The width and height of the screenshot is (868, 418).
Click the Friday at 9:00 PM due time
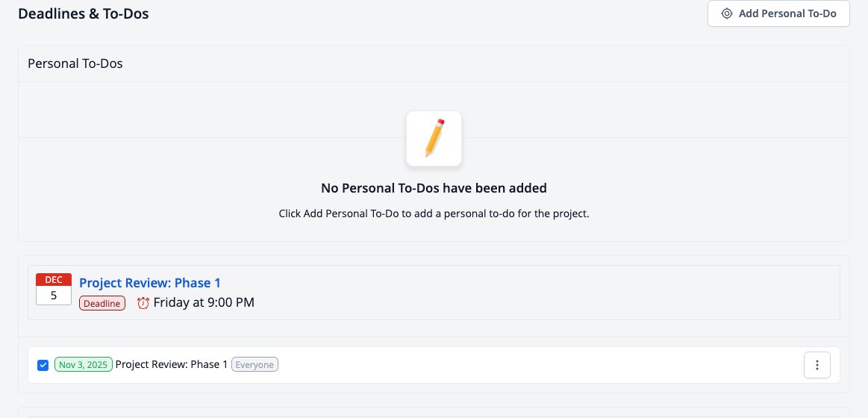point(204,303)
